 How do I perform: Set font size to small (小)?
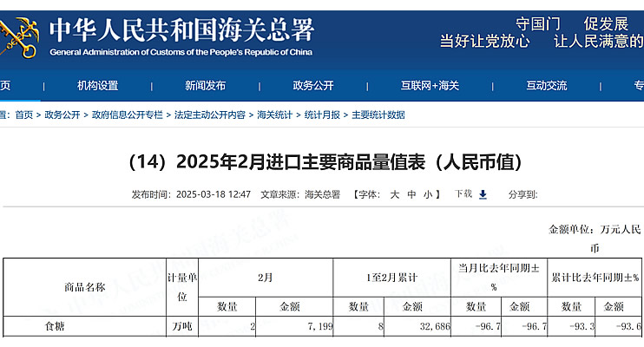[428, 195]
